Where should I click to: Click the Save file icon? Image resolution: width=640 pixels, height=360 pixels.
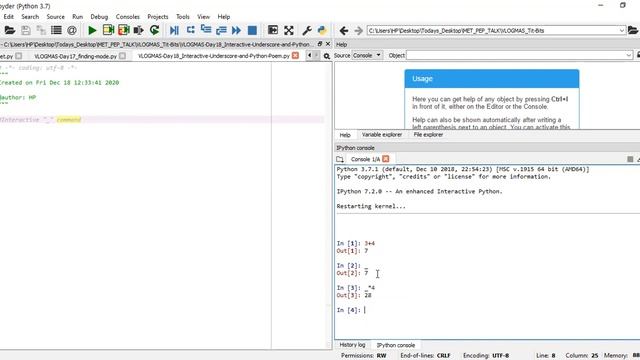pyautogui.click(x=26, y=30)
